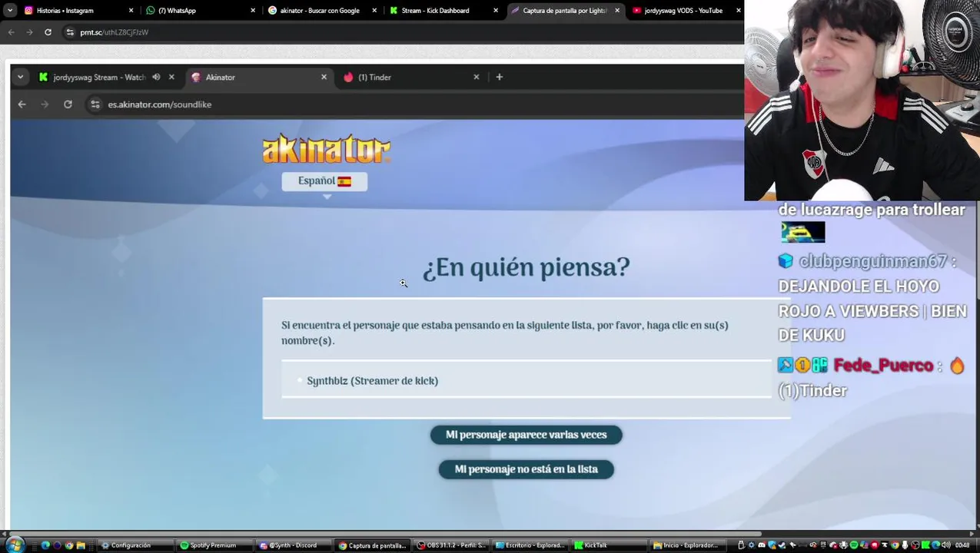
Task: Go forward in the outer browser
Action: point(29,32)
